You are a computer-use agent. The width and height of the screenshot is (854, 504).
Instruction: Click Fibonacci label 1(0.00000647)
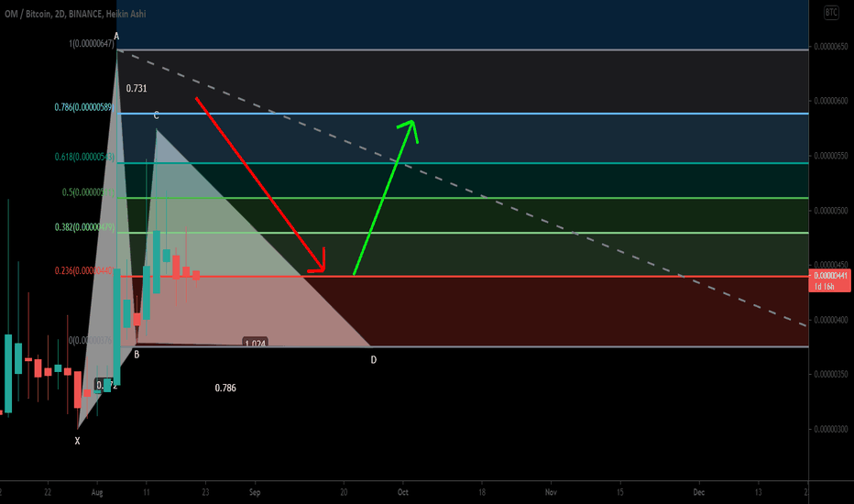(x=92, y=44)
